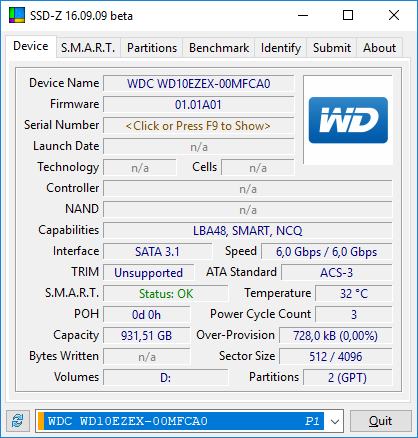Screen dimensions: 418x438
Task: Click the SSD-Z 16.09.09 beta title text
Action: [81, 16]
